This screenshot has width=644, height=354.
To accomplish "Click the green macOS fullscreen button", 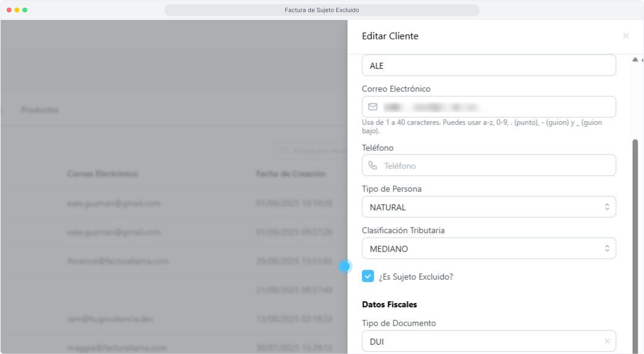I will click(25, 10).
